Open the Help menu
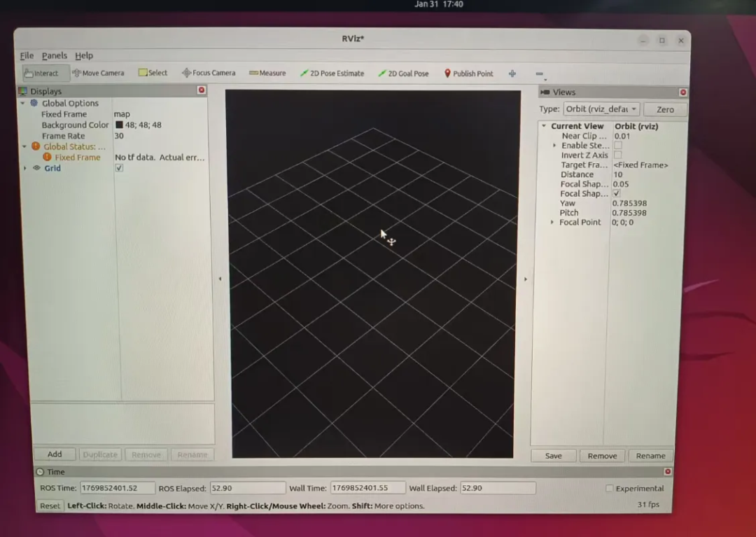This screenshot has width=756, height=537. [84, 55]
